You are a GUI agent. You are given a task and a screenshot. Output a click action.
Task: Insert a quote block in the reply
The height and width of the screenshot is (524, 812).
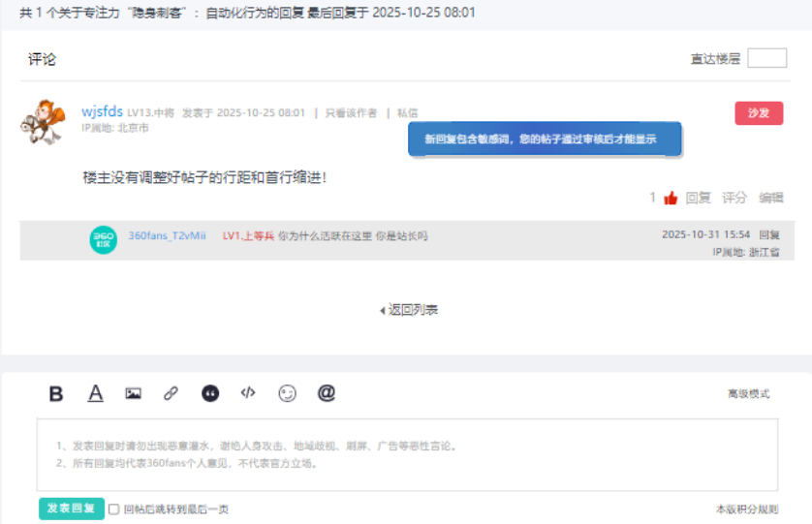210,393
